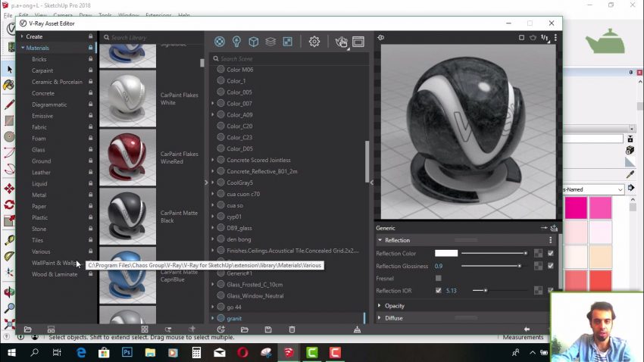Image resolution: width=644 pixels, height=362 pixels.
Task: Click the Search Scene input field
Action: (289, 58)
